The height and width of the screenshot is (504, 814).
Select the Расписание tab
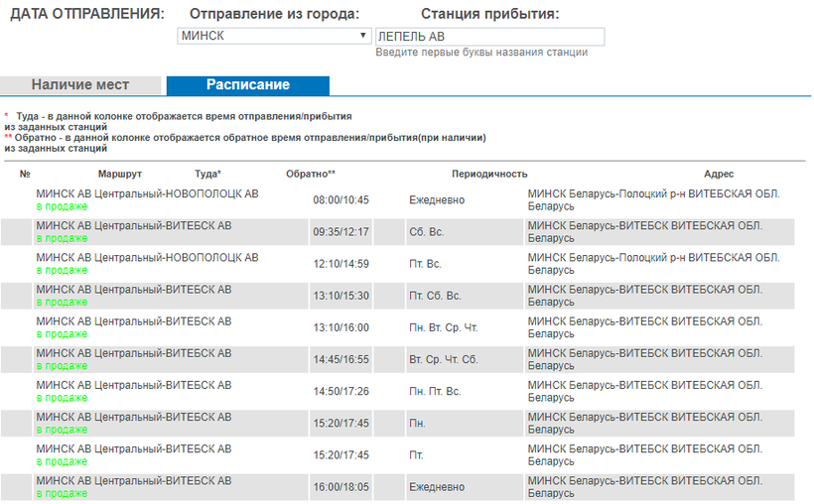[247, 85]
